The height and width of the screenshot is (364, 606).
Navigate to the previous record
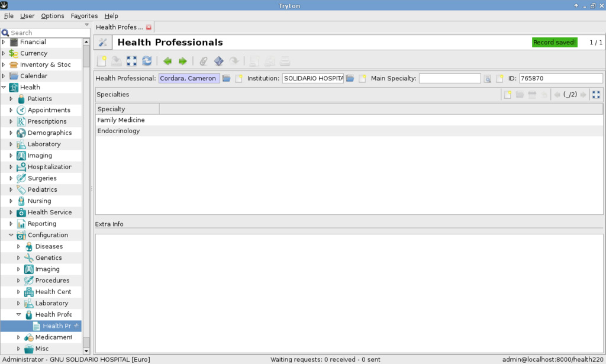click(167, 60)
